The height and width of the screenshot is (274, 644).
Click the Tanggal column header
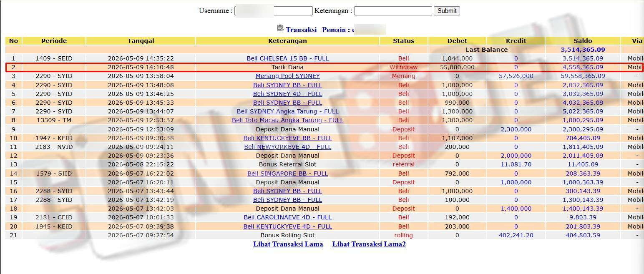point(141,41)
